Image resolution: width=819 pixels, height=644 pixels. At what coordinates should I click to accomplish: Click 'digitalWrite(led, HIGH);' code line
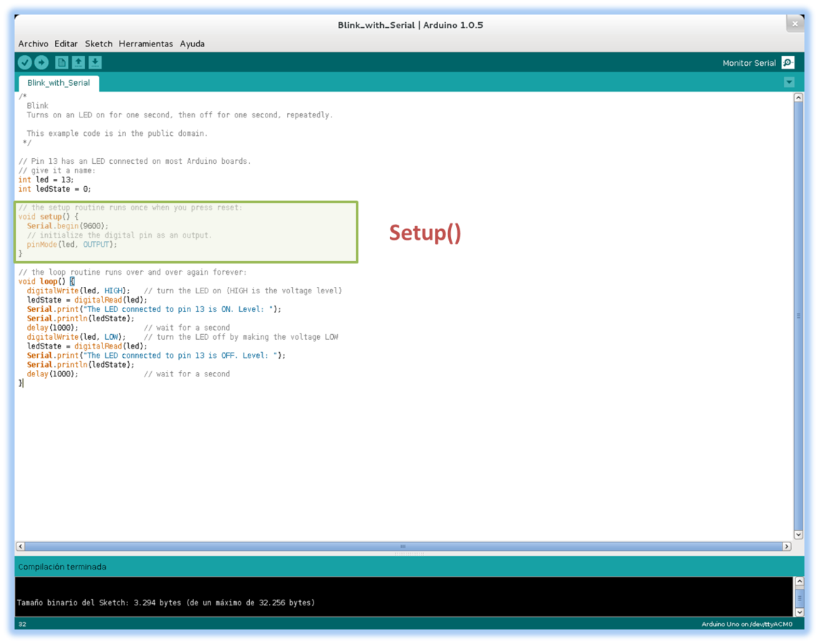click(78, 291)
